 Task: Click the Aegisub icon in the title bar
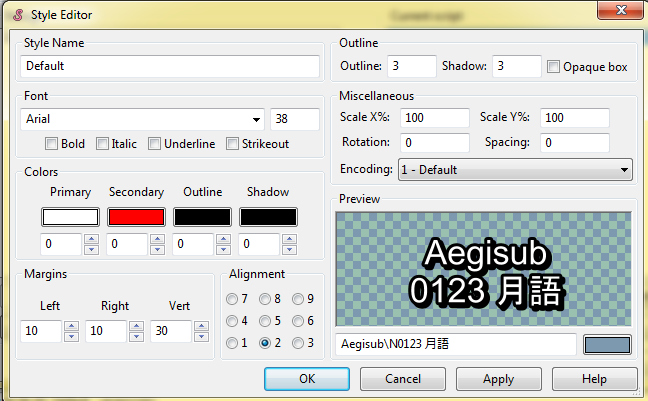point(18,15)
